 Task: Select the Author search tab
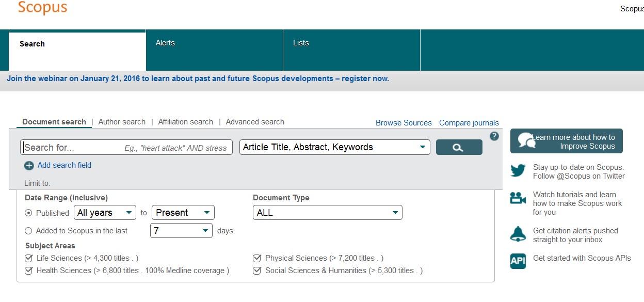[x=122, y=122]
